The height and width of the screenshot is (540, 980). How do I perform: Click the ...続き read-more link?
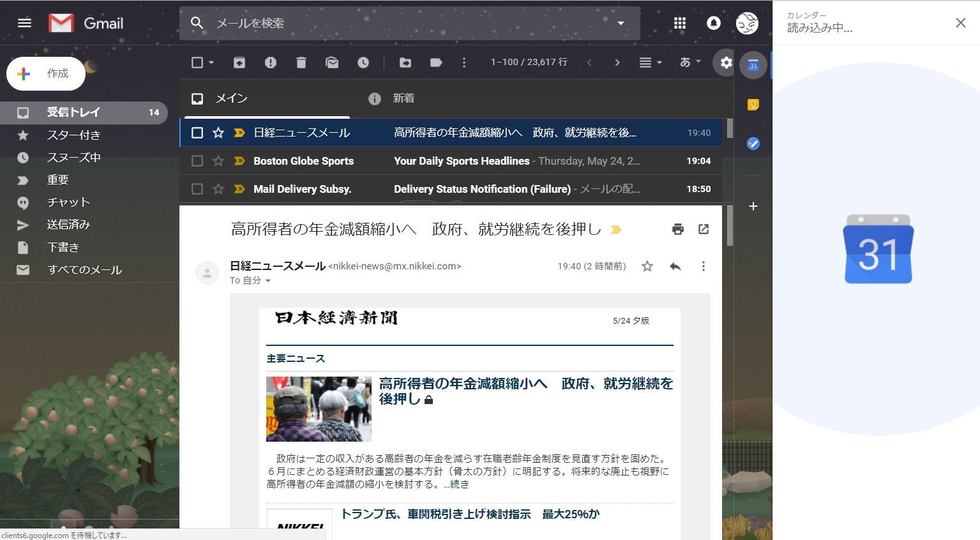tap(456, 484)
